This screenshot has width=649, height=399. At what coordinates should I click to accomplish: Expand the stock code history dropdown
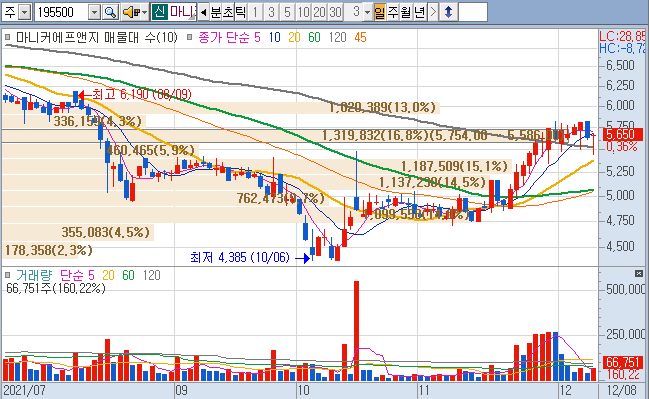point(95,12)
